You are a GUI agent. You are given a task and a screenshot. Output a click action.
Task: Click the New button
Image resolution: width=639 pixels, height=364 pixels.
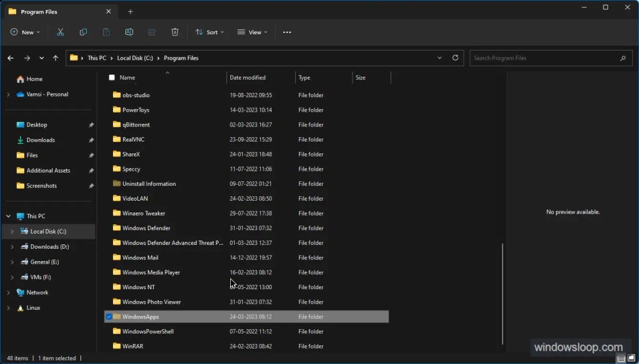point(24,32)
